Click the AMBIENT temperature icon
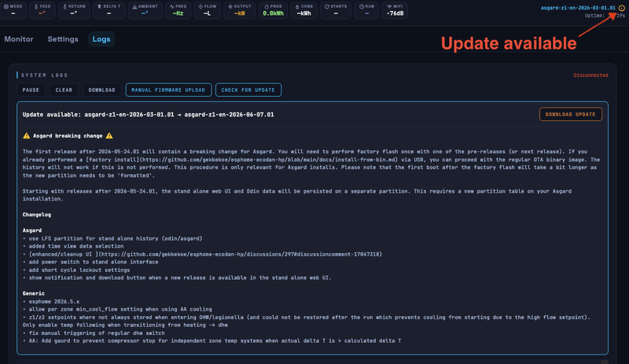Image resolution: width=629 pixels, height=364 pixels. tap(134, 6)
